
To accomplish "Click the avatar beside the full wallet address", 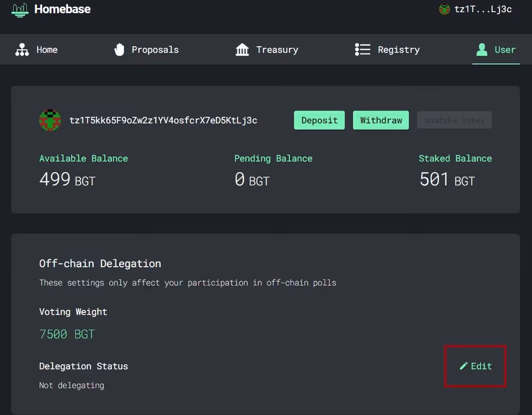I will tap(49, 120).
